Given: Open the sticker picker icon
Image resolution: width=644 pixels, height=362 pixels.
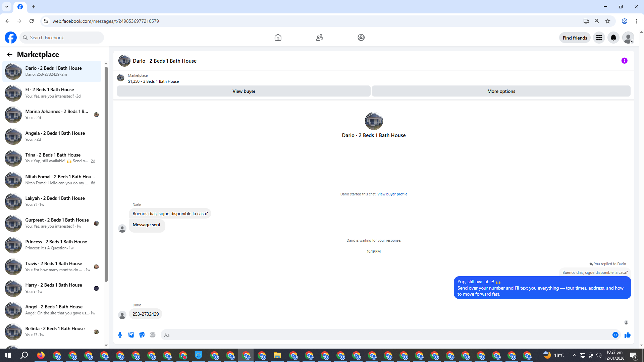Looking at the screenshot, I should 142,335.
